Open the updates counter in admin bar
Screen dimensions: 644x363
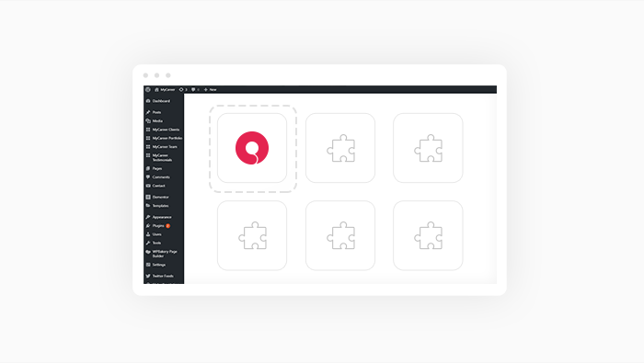click(183, 89)
